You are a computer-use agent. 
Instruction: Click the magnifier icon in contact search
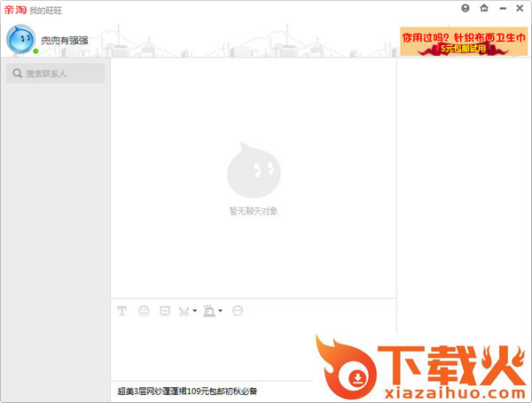[17, 74]
